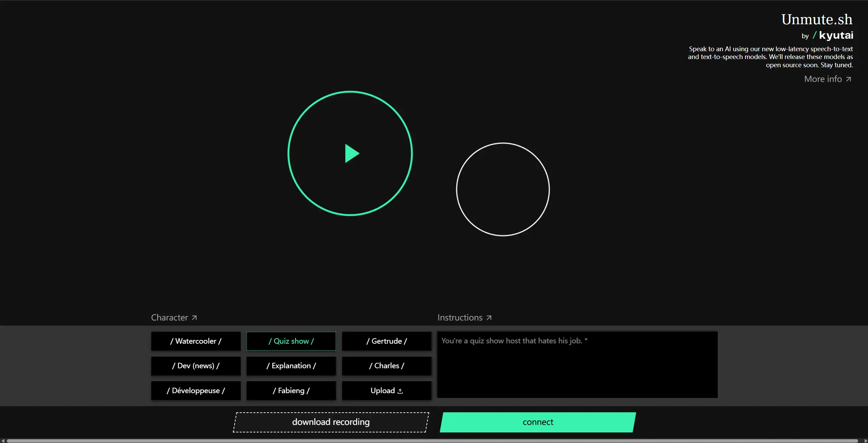The image size is (868, 443).
Task: Click the arrow icon next to Character
Action: pos(194,317)
